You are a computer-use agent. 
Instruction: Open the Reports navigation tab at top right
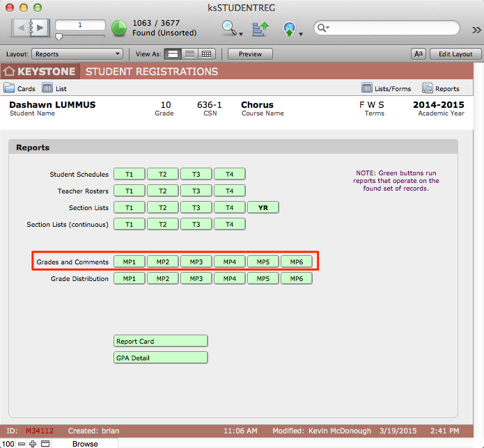click(441, 88)
